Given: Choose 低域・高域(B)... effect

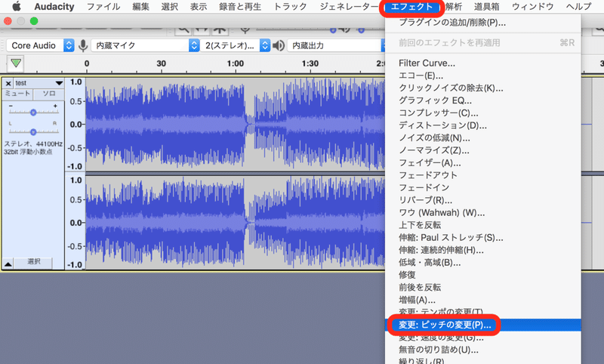Looking at the screenshot, I should pyautogui.click(x=483, y=263).
